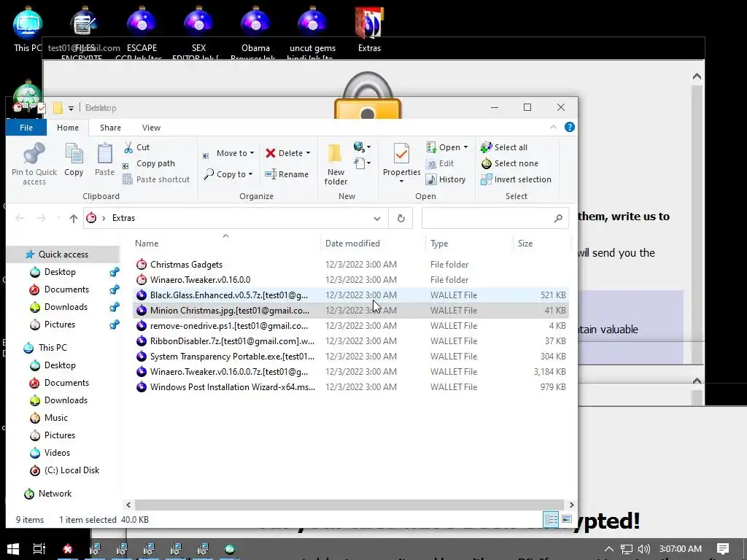The height and width of the screenshot is (560, 747).
Task: Click the Properties icon
Action: coord(402,154)
